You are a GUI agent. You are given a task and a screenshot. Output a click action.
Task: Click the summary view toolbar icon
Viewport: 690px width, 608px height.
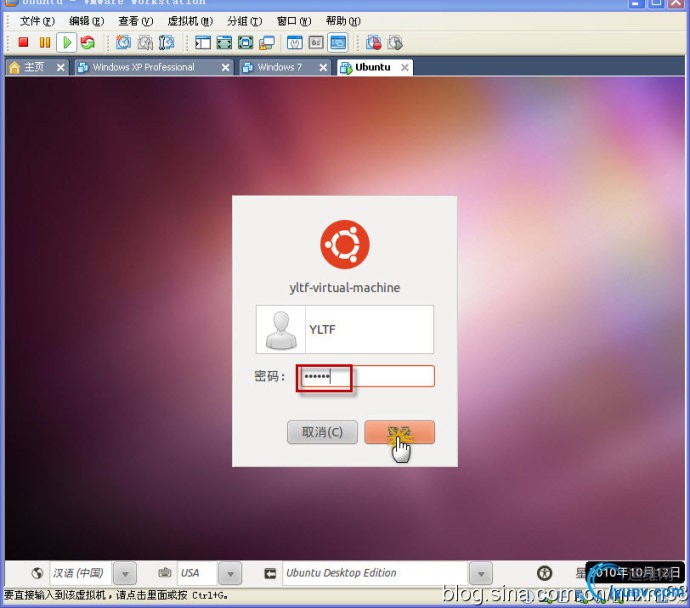[294, 43]
